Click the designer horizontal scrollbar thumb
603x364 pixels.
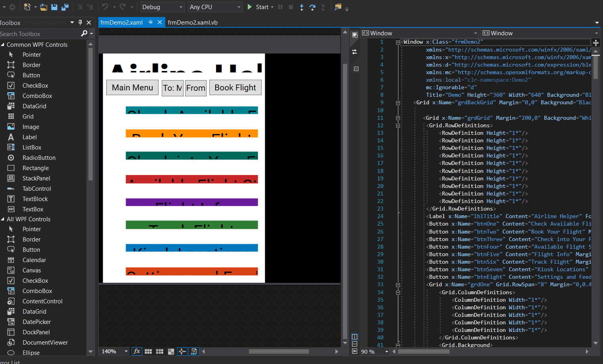tap(278, 351)
